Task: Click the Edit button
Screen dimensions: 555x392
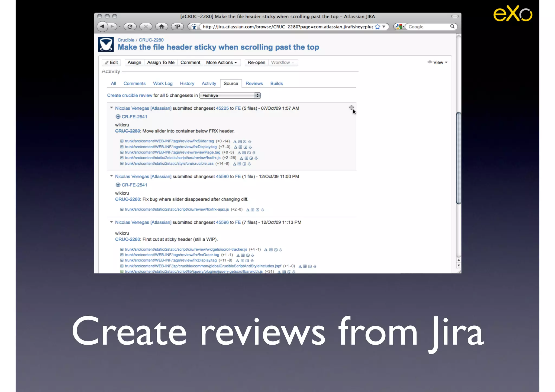Action: coord(111,63)
